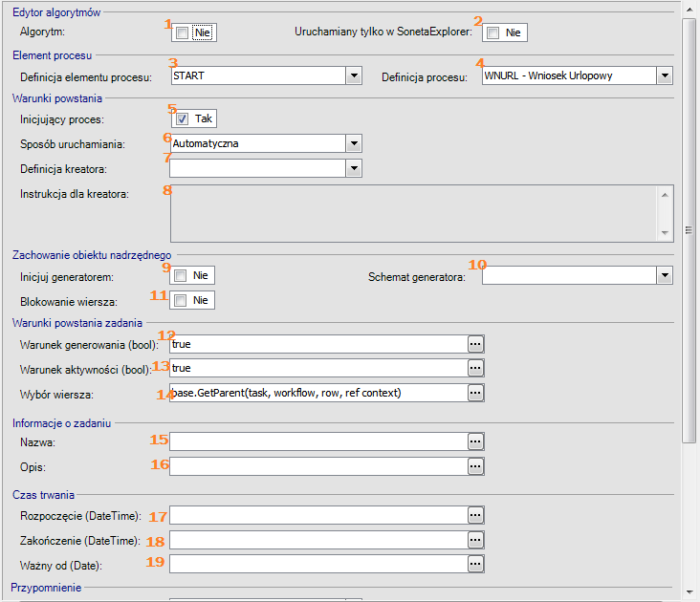
Task: Click the Nazwa input field
Action: point(318,441)
